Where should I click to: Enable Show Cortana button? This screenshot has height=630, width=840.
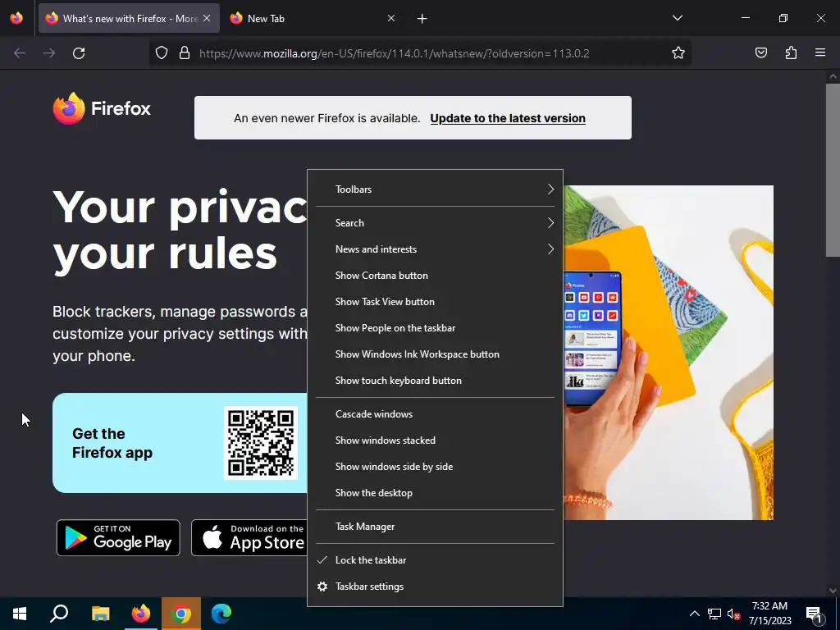pyautogui.click(x=435, y=276)
